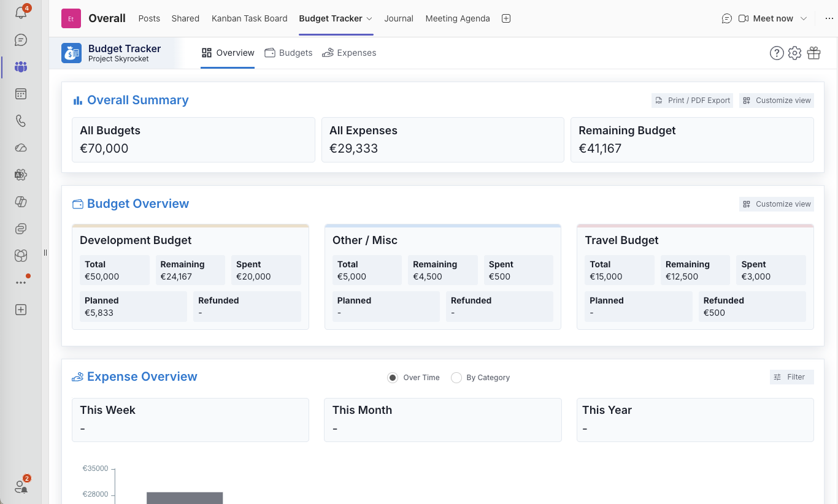Image resolution: width=838 pixels, height=504 pixels.
Task: Click the gift box icon
Action: click(813, 53)
